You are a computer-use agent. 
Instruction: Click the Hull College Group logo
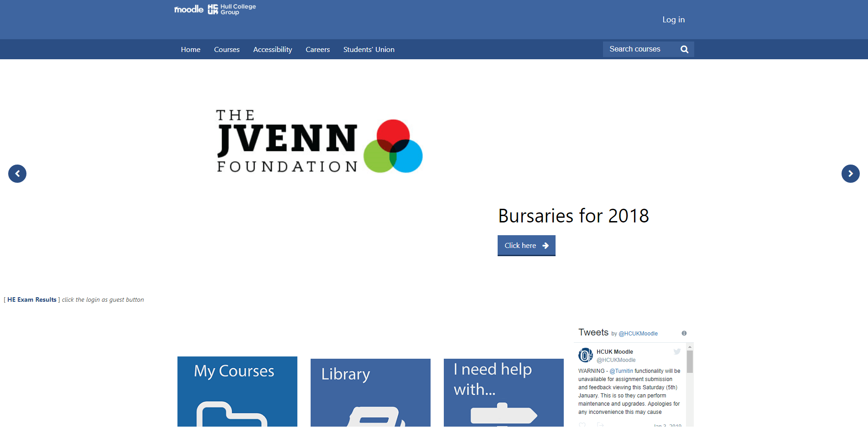pyautogui.click(x=232, y=9)
